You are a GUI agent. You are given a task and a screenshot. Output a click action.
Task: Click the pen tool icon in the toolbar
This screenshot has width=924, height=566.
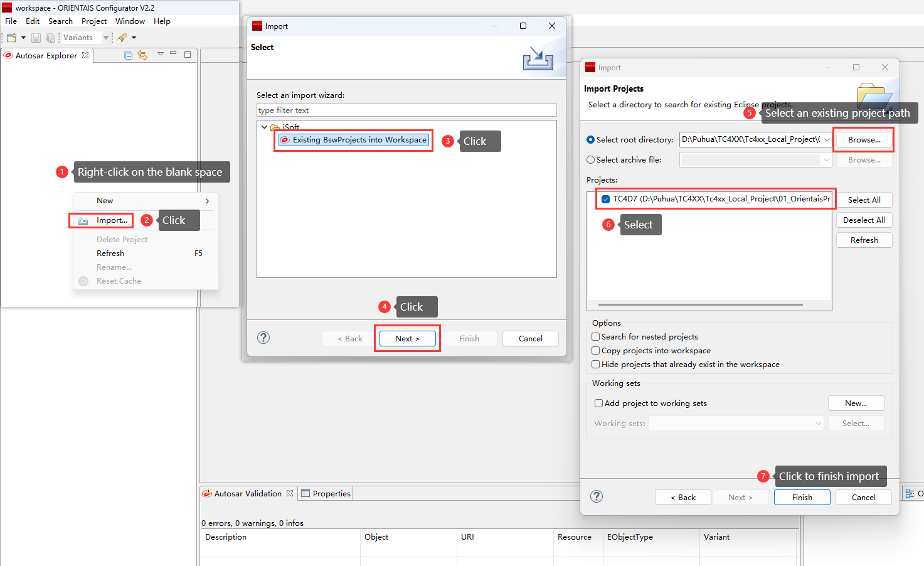[x=122, y=38]
